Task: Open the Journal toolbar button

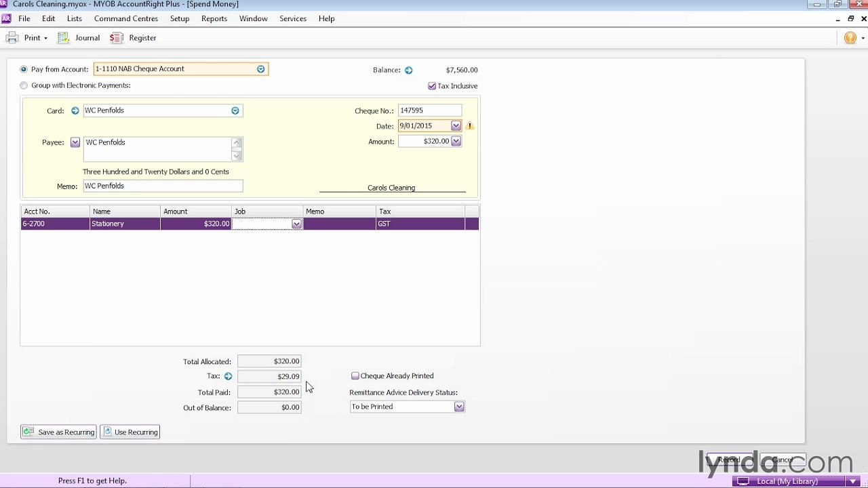Action: pos(79,38)
